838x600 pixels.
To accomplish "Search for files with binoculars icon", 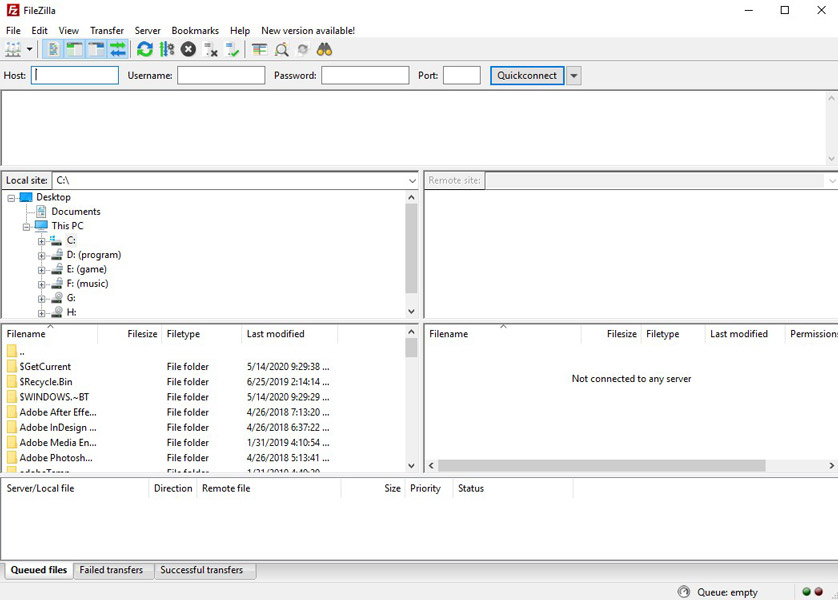I will tap(324, 50).
